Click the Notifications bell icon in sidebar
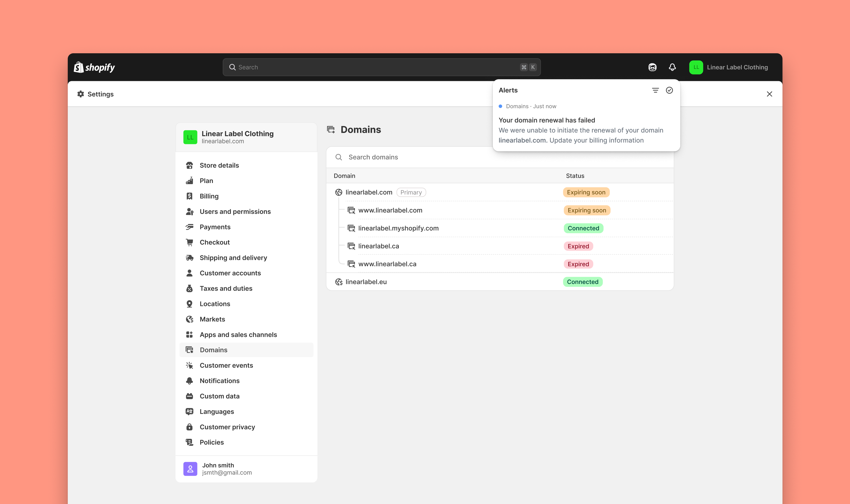The height and width of the screenshot is (504, 850). coord(189,381)
